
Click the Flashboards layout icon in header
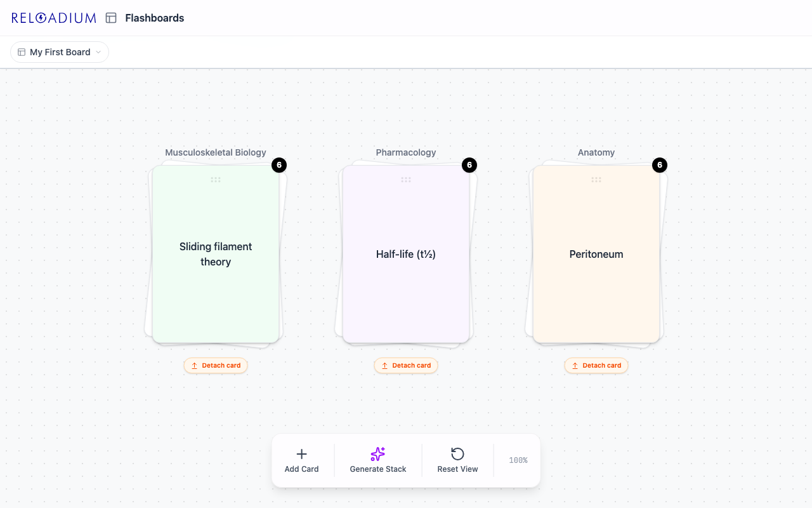[111, 18]
